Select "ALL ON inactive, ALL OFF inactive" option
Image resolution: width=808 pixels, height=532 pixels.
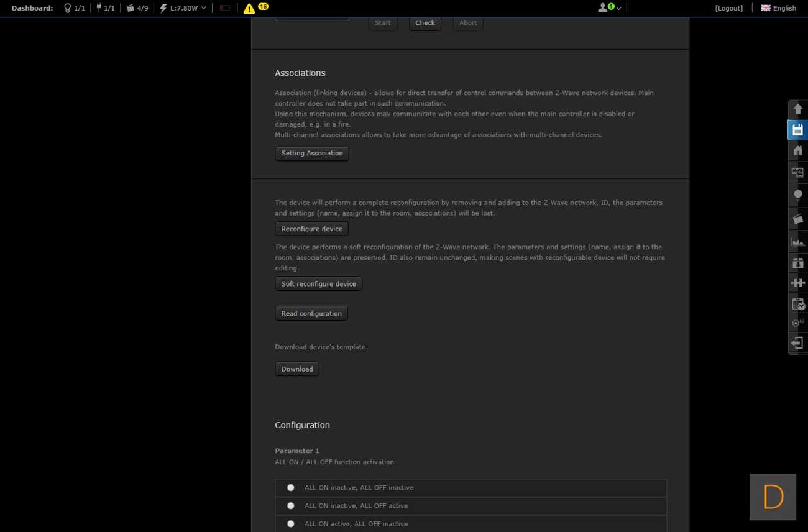click(x=290, y=488)
